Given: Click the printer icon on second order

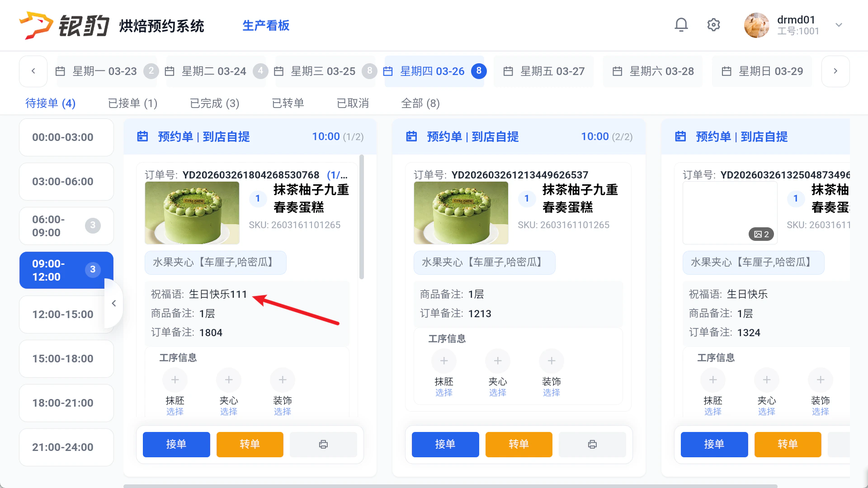Looking at the screenshot, I should [592, 445].
